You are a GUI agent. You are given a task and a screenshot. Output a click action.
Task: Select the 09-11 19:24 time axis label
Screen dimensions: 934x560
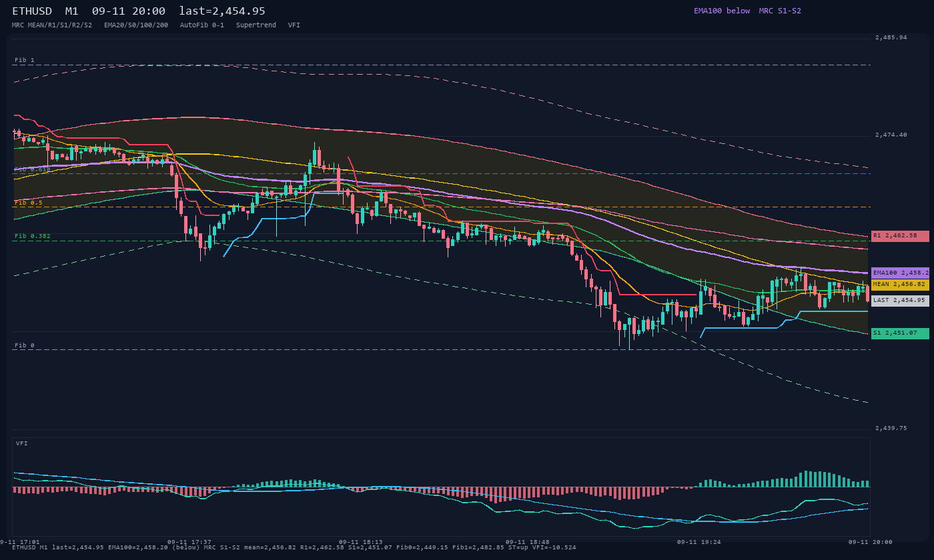pos(699,542)
